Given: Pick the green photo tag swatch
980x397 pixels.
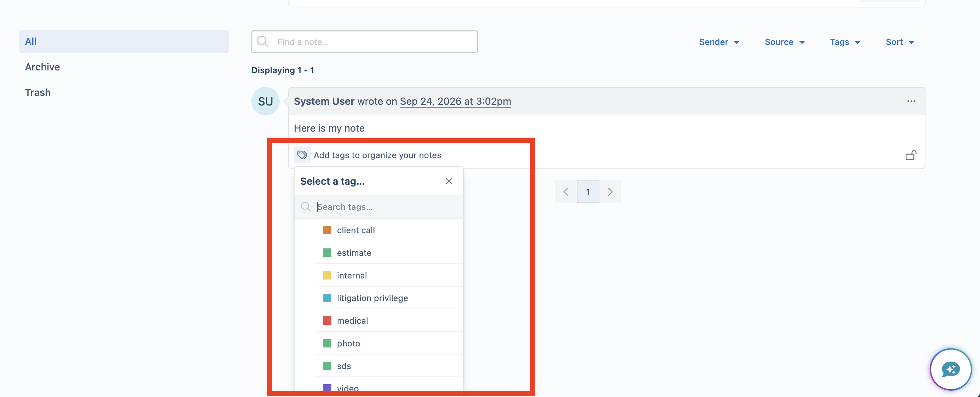Looking at the screenshot, I should 327,343.
